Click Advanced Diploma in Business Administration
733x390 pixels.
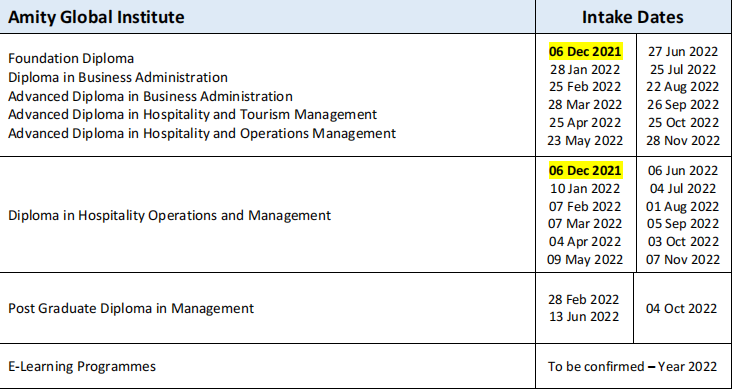150,96
